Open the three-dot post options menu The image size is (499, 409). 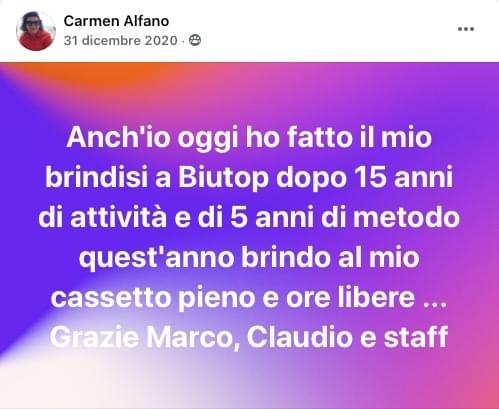tap(466, 29)
